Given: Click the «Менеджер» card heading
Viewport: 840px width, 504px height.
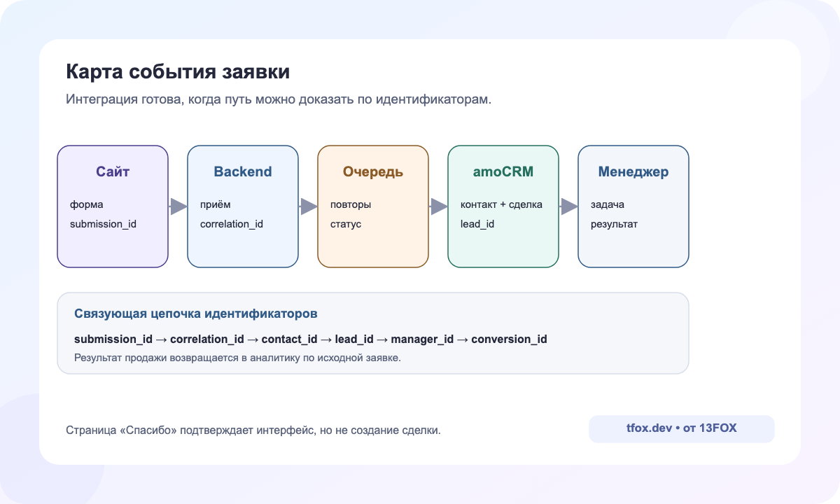Looking at the screenshot, I should (633, 171).
